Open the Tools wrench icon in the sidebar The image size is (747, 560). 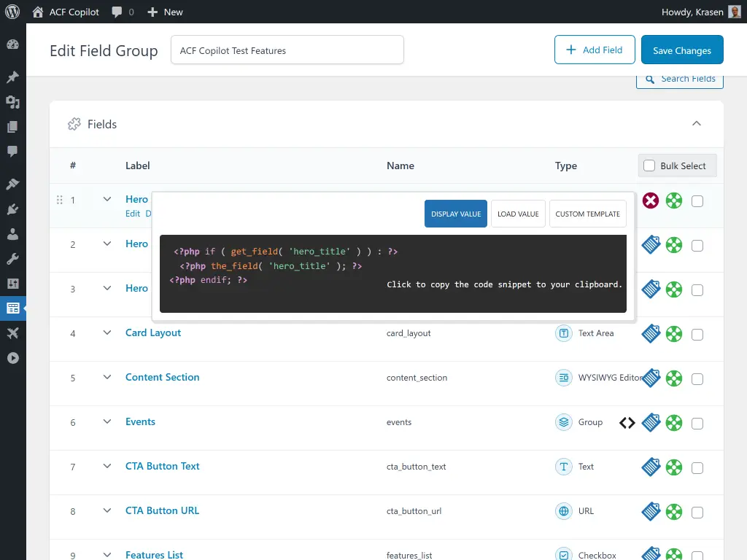point(13,258)
